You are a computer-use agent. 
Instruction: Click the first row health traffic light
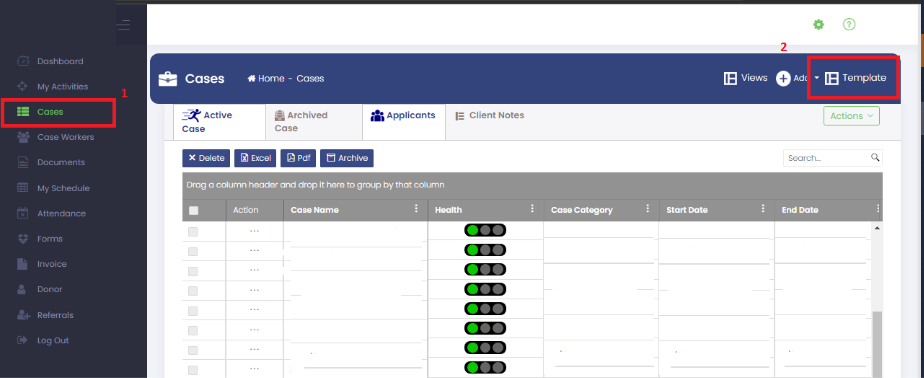click(485, 230)
